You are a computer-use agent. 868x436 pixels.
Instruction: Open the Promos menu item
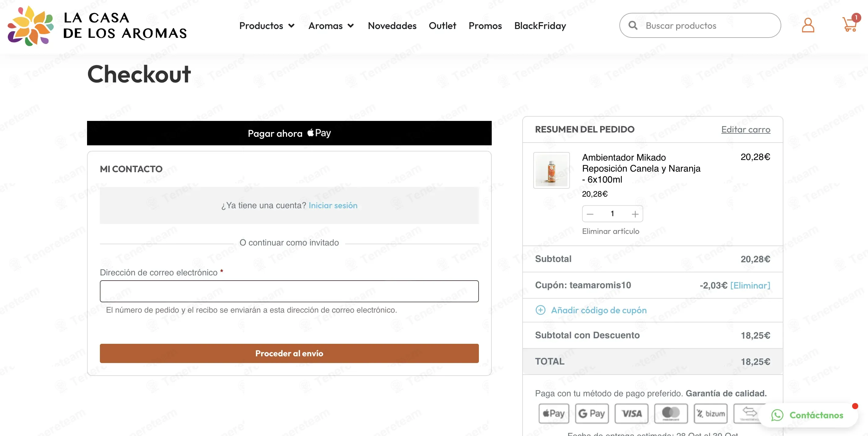(x=485, y=26)
